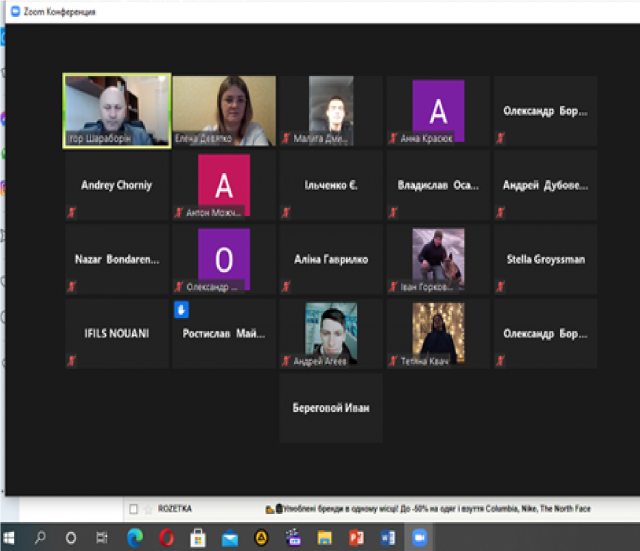Image resolution: width=640 pixels, height=551 pixels.
Task: Click the Аліна Гаврилко participant name
Action: (331, 259)
